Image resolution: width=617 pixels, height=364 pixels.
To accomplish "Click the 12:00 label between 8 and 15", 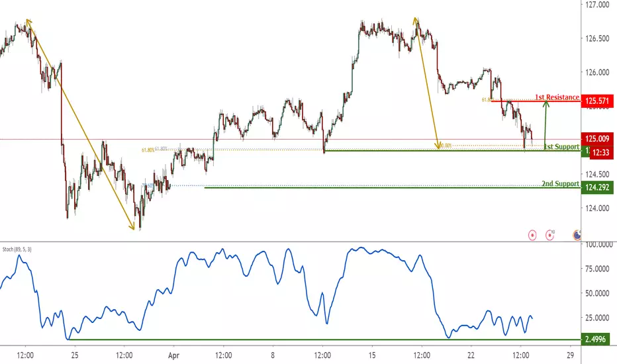I will coord(322,355).
